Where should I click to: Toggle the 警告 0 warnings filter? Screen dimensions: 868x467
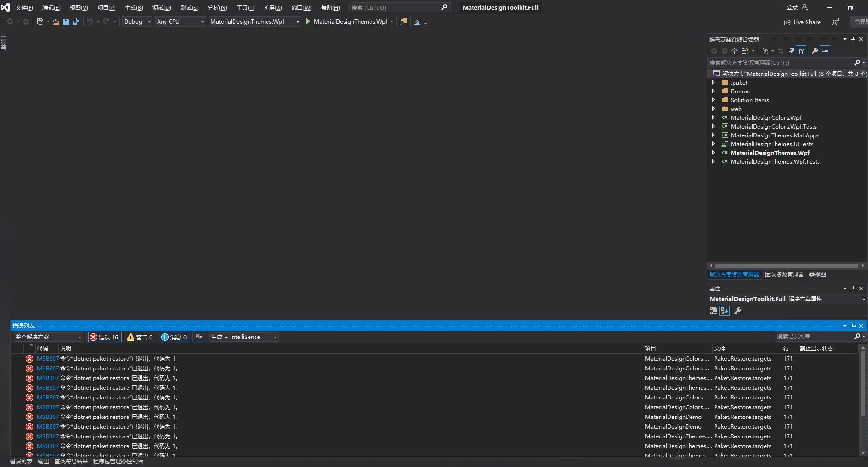coord(140,337)
